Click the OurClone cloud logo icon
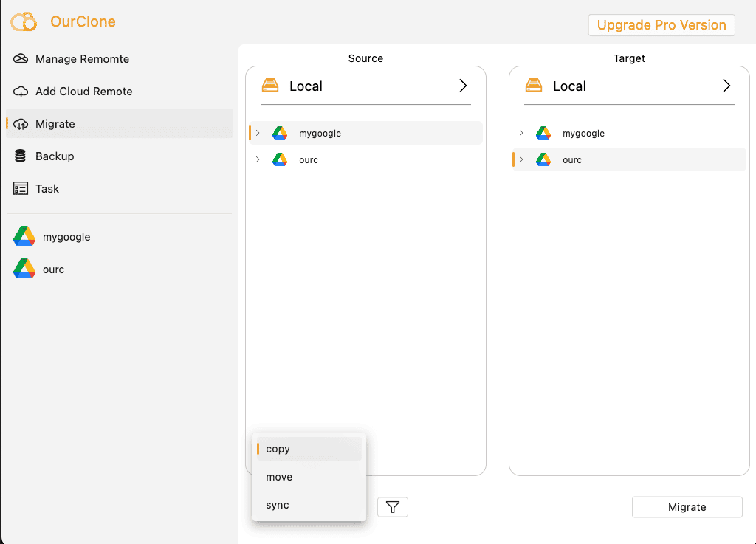 23,21
